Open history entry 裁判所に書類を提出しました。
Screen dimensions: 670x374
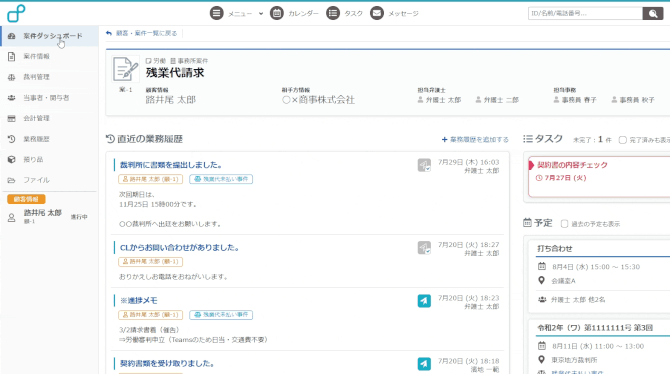pyautogui.click(x=170, y=165)
